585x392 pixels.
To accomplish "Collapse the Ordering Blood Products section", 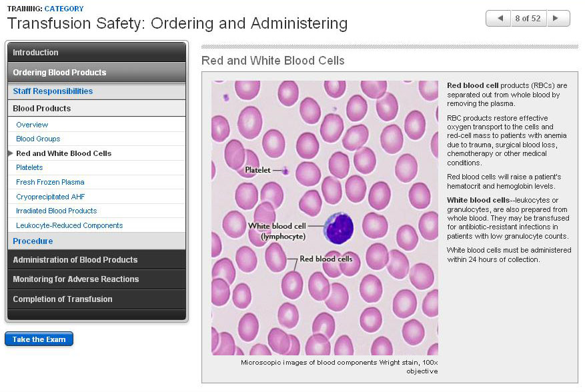I will 97,72.
